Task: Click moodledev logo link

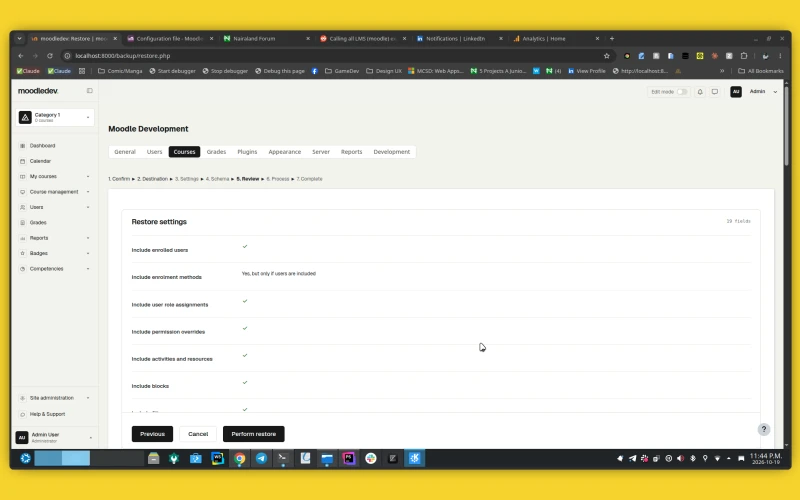Action: click(38, 91)
